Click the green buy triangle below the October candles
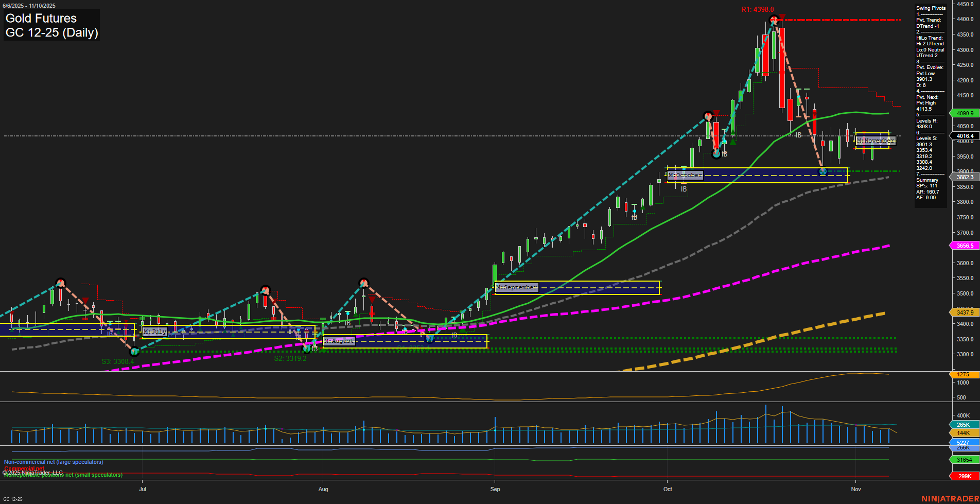The image size is (980, 504). click(x=733, y=142)
